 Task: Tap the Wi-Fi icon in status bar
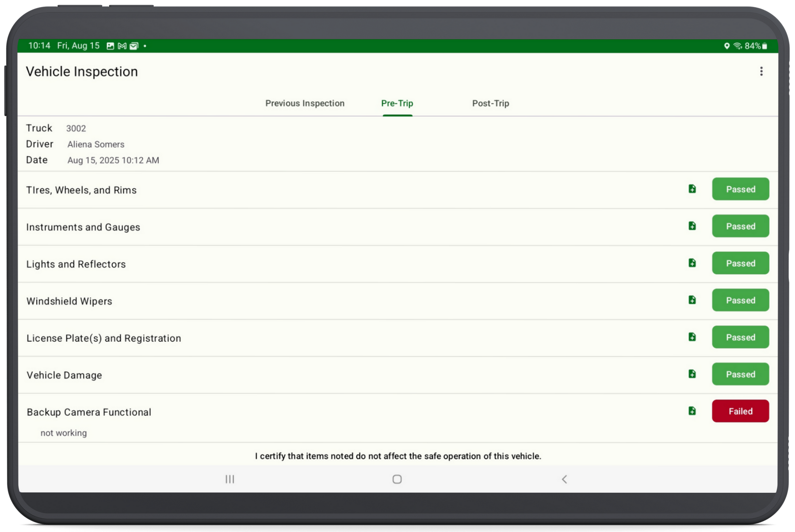pyautogui.click(x=738, y=46)
